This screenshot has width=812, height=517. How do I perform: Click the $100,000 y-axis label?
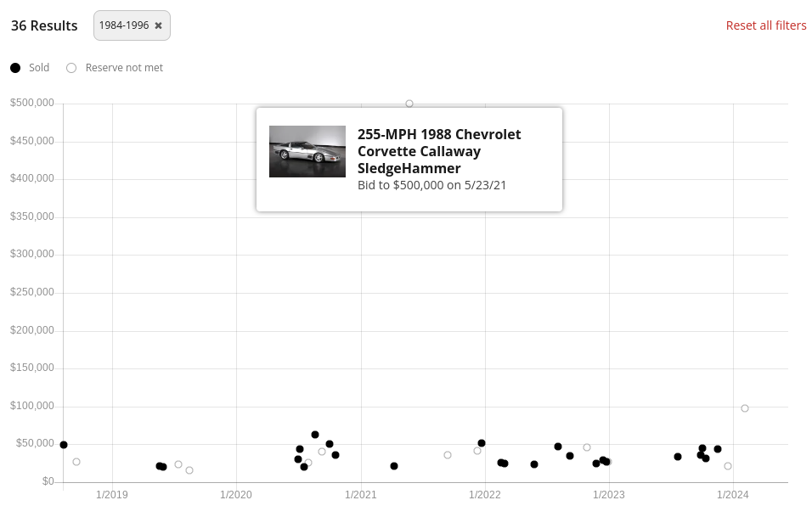click(x=32, y=406)
